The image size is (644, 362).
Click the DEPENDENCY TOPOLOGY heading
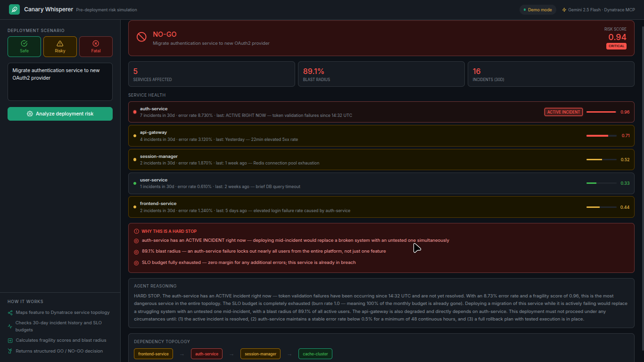point(162,342)
